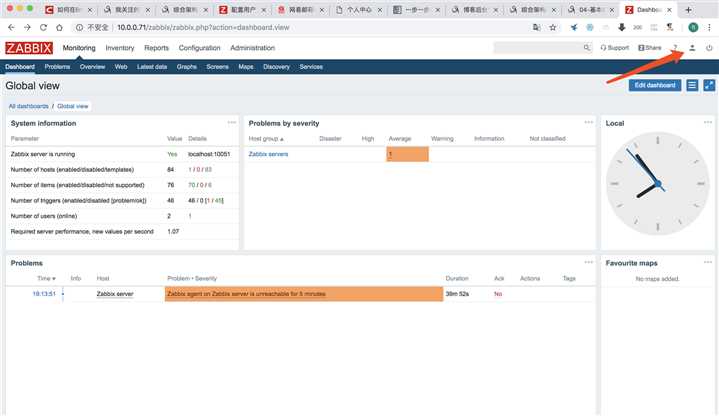Open a new browser tab
Image resolution: width=719 pixels, height=416 pixels.
688,10
